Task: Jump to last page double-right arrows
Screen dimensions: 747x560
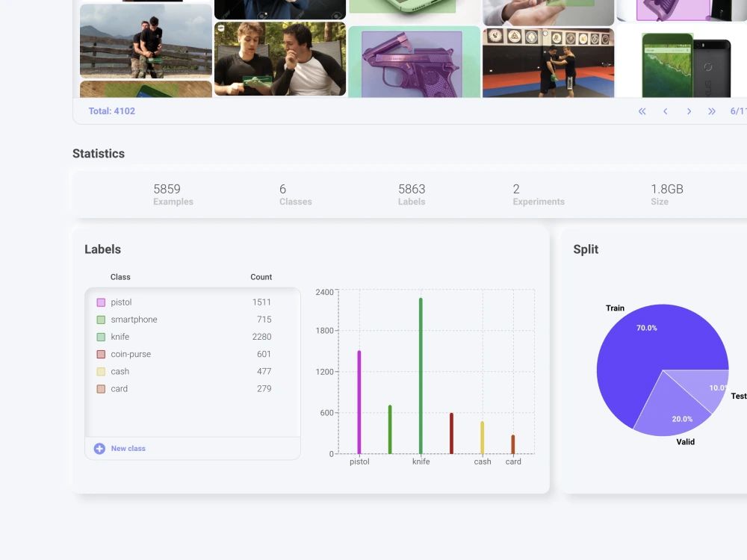Action: pos(712,111)
